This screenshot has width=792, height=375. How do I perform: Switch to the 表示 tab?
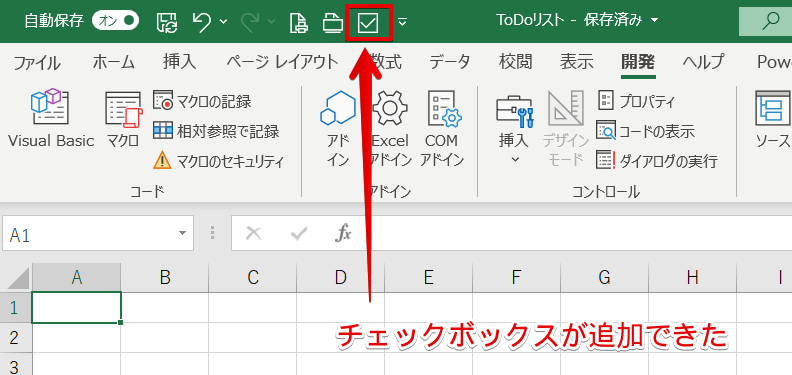tap(576, 62)
